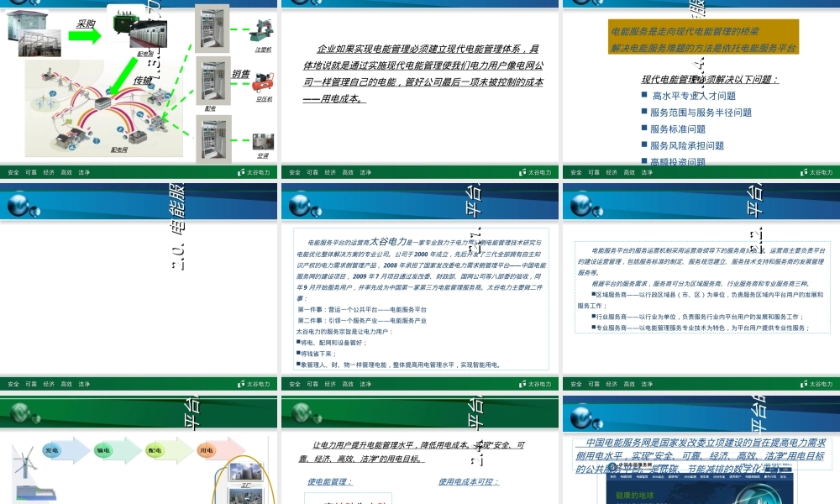Select the red 空压机 compressor image

(263, 83)
